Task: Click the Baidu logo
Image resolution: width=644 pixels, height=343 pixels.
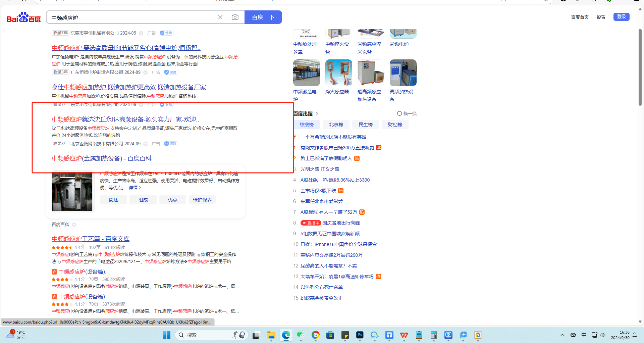Action: (x=23, y=17)
